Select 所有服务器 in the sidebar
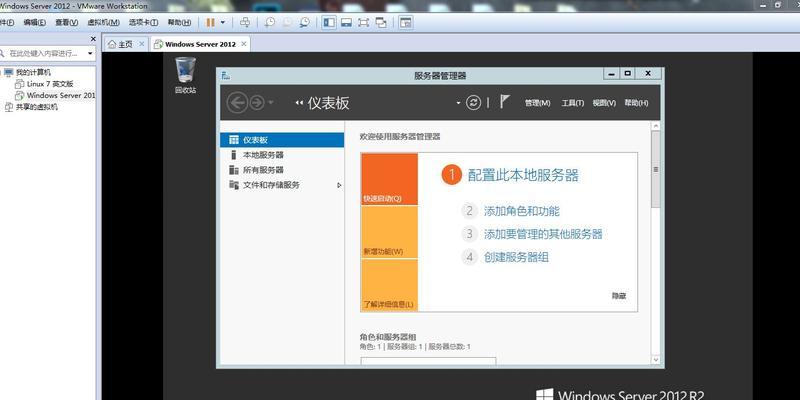This screenshot has width=800, height=400. [282, 170]
